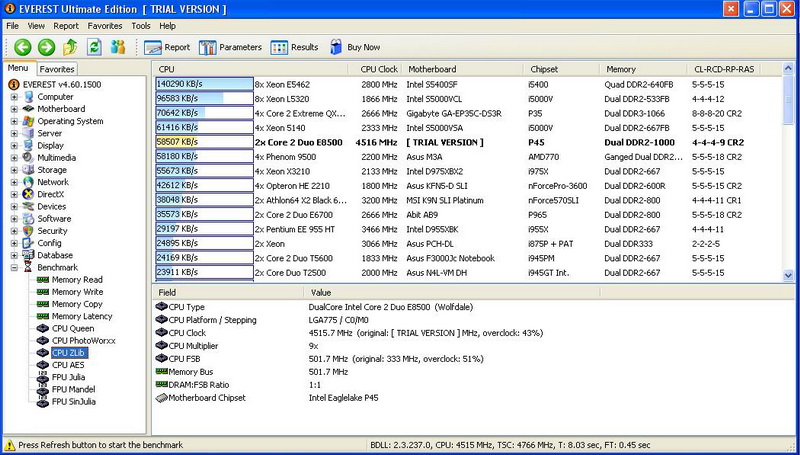Select the 2x Core 2 Duo E8500 row
The width and height of the screenshot is (800, 455).
[x=468, y=142]
